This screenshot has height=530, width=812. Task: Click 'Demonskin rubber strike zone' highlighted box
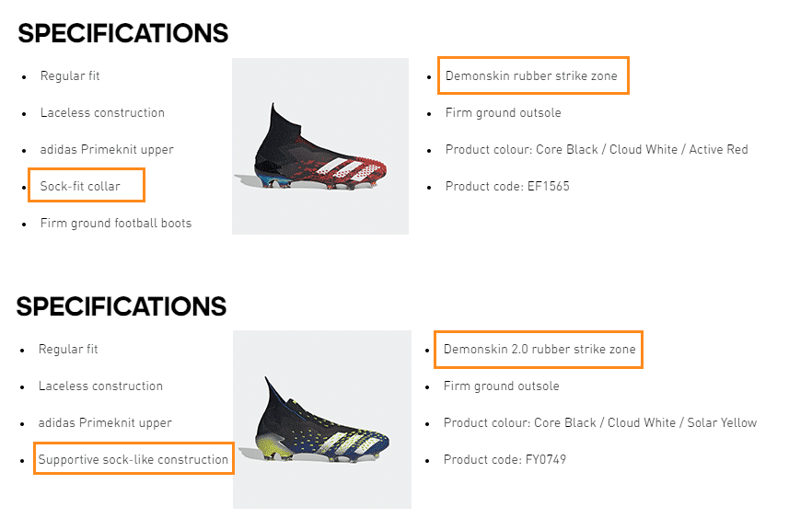[531, 75]
